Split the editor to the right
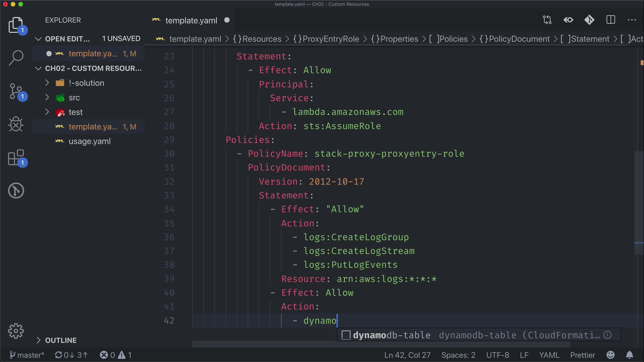Image resolution: width=644 pixels, height=362 pixels. coord(611,20)
